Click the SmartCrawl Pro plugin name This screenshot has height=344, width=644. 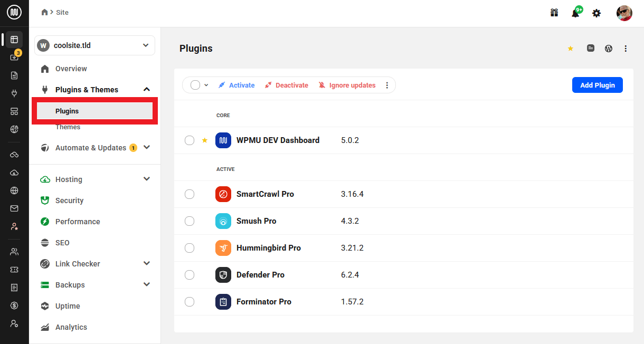pyautogui.click(x=265, y=194)
